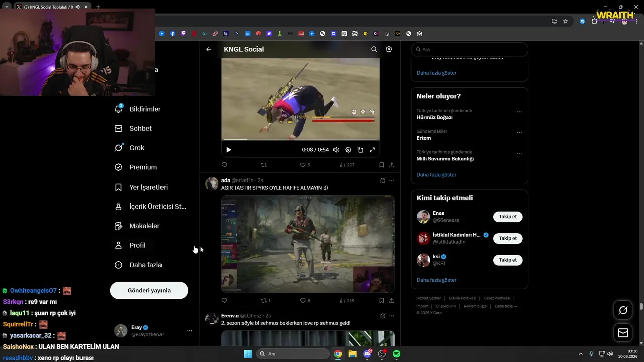Repost the post with 207 views

click(264, 165)
